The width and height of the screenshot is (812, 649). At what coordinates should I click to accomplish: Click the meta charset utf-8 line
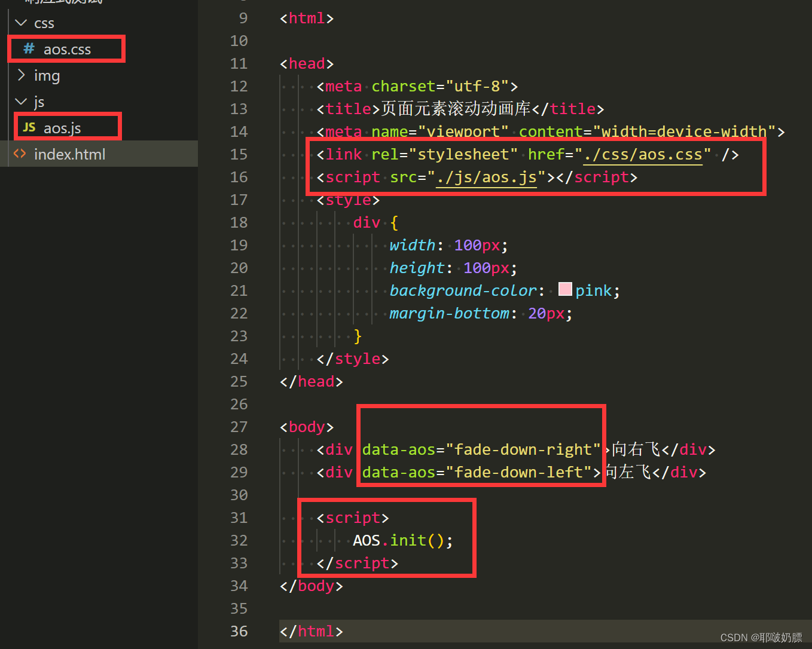[x=416, y=86]
